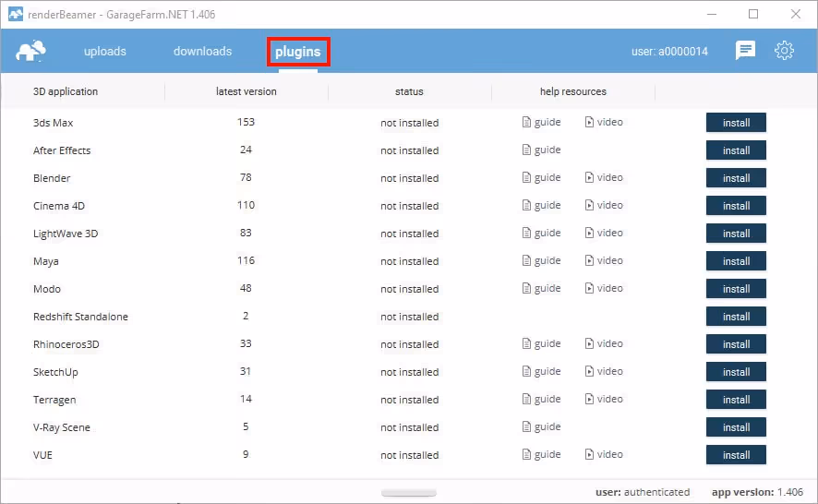Switch to the downloads tab

202,51
